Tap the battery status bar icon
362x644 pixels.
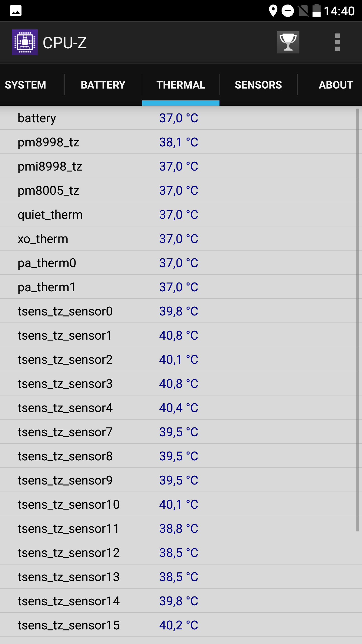pos(316,11)
